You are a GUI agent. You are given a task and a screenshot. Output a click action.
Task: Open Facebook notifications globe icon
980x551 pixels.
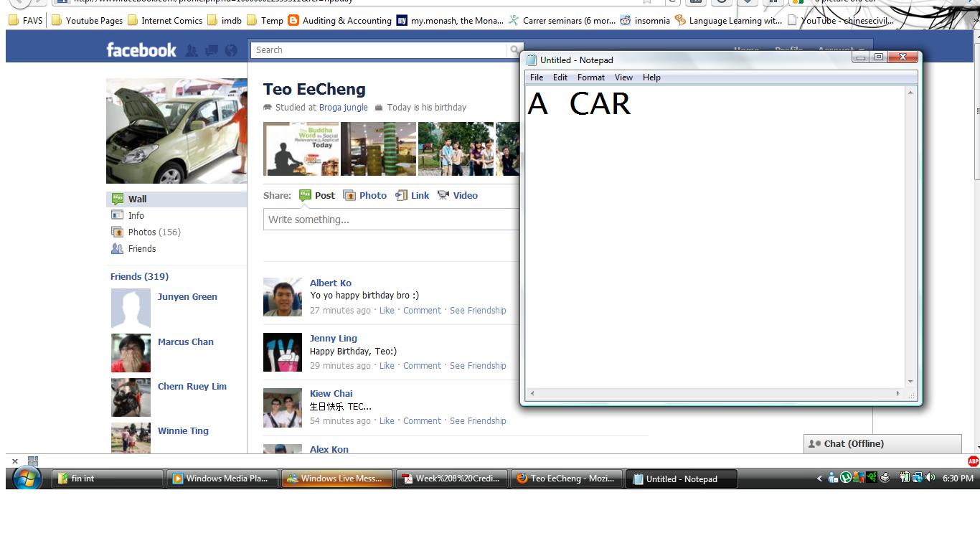230,50
